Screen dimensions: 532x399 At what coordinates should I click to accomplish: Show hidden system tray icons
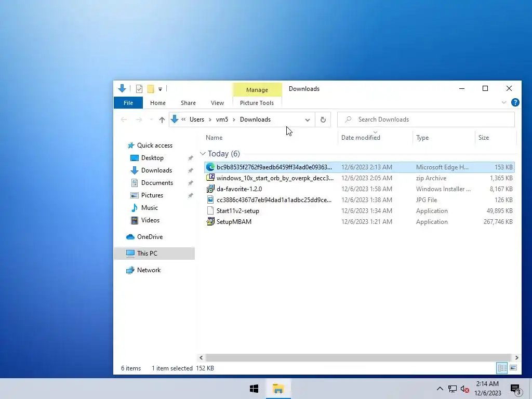(x=440, y=389)
